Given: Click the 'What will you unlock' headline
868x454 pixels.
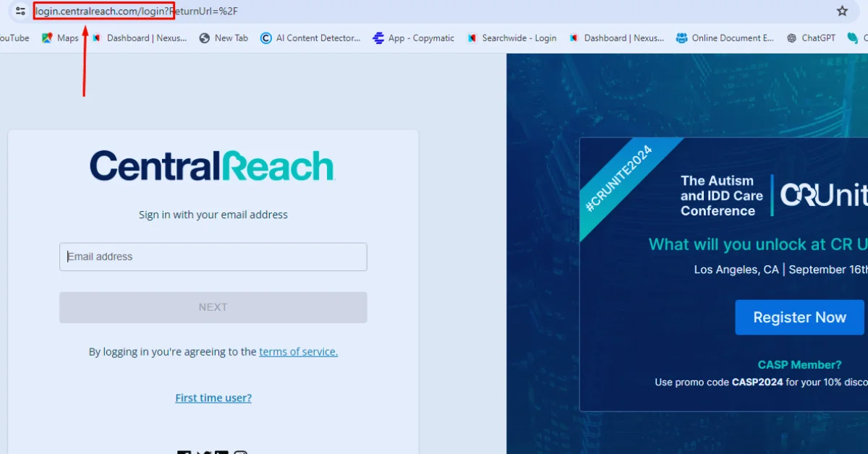Looking at the screenshot, I should click(x=758, y=244).
